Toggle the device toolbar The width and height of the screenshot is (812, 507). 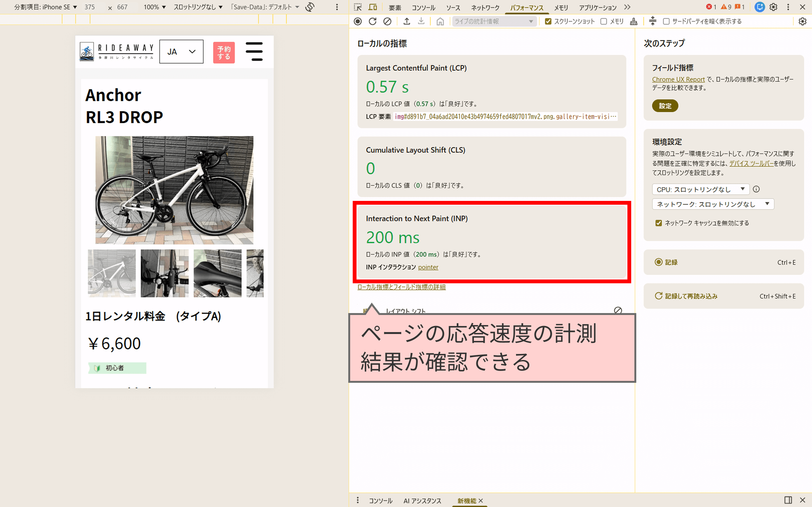tap(372, 7)
